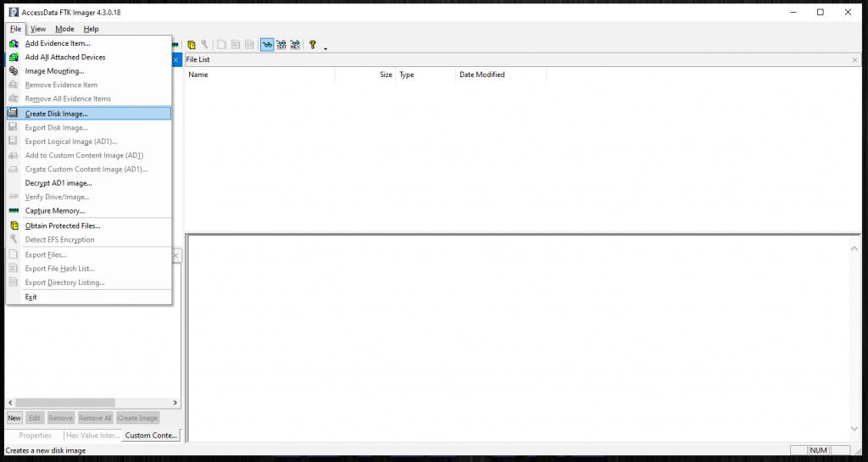Viewport: 868px width, 462px height.
Task: Switch to the Custom Content tab
Action: (151, 436)
